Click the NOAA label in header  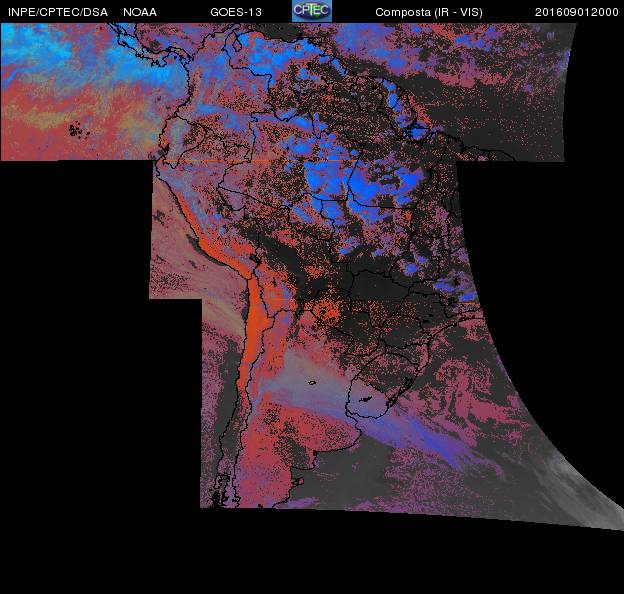(x=140, y=12)
